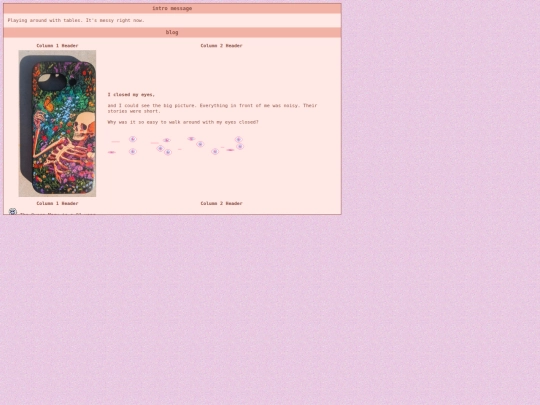Click "Column 1 Header" above the phone case photo

(x=57, y=45)
